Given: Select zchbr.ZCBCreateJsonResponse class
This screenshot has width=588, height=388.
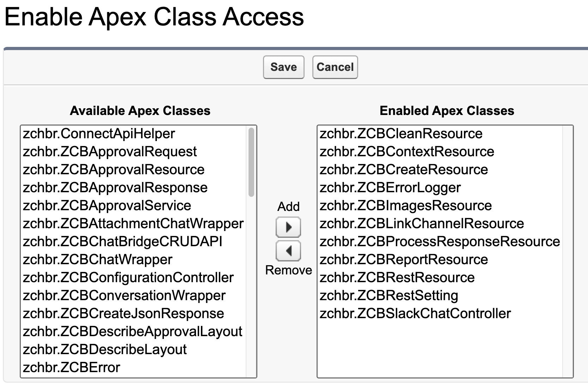Looking at the screenshot, I should (123, 314).
